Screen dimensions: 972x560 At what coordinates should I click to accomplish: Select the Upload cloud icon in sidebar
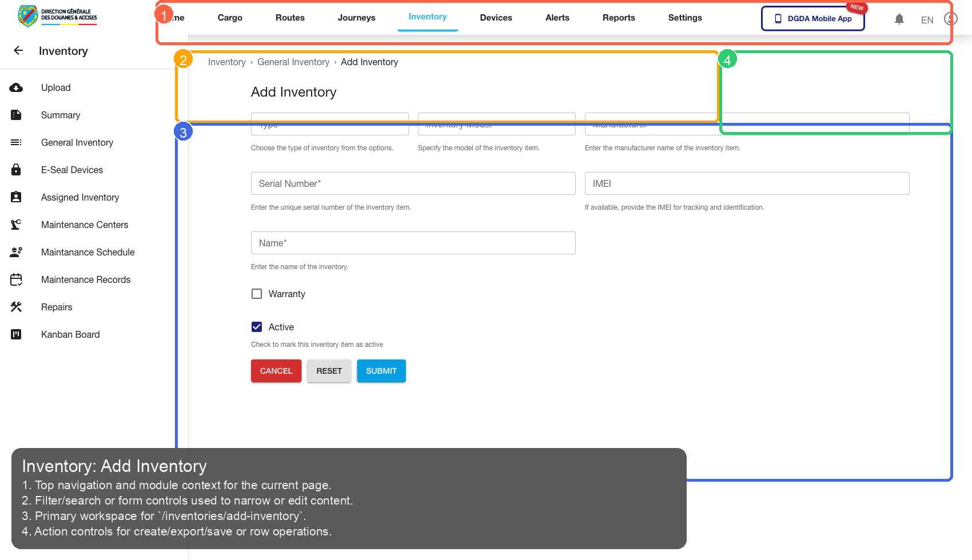[16, 87]
